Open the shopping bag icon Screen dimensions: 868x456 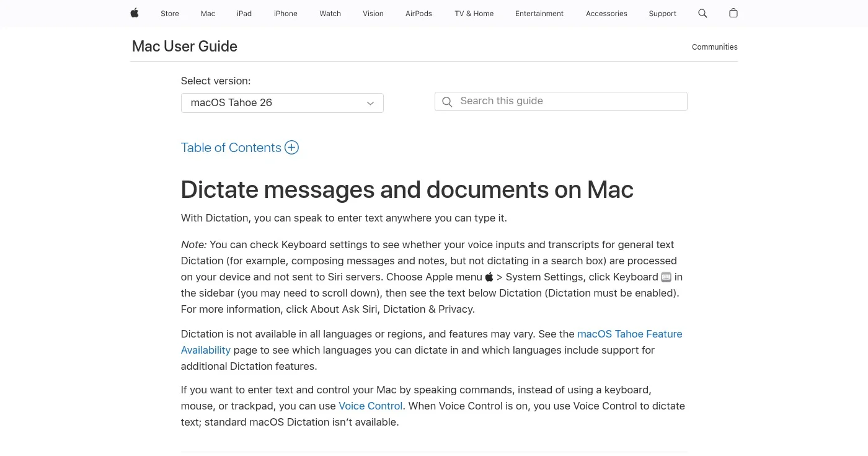click(x=733, y=13)
